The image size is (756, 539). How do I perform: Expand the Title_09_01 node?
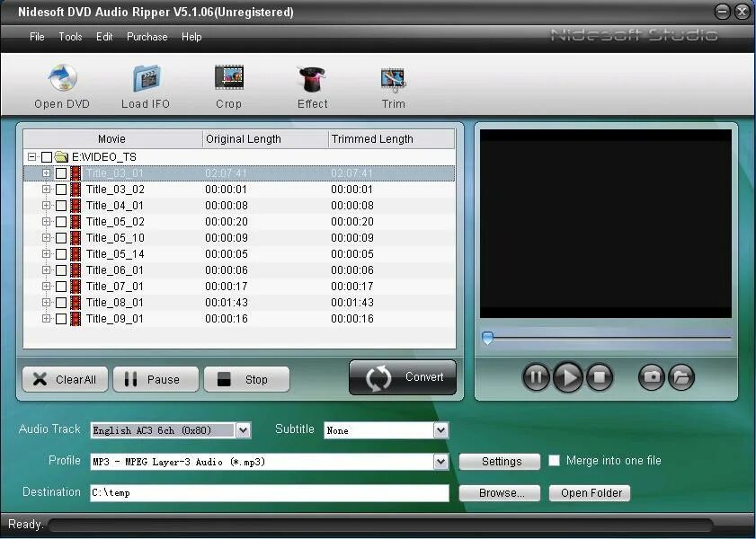(x=46, y=318)
